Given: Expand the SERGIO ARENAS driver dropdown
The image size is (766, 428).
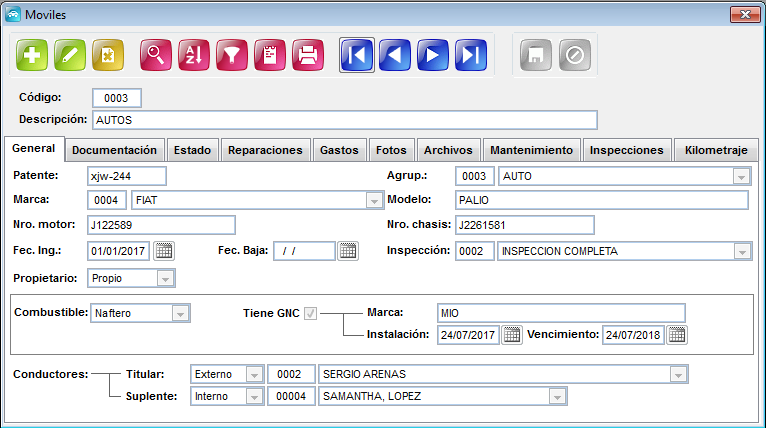Looking at the screenshot, I should coord(678,375).
